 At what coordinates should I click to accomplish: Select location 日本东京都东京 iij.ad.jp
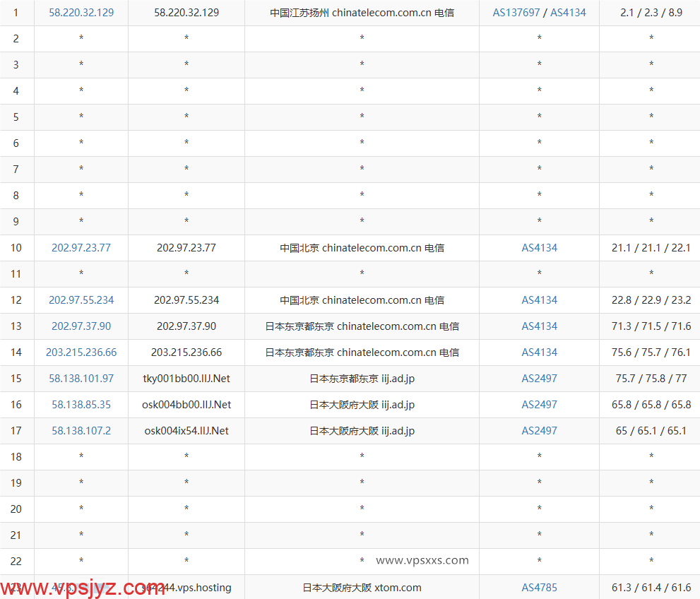click(x=362, y=379)
